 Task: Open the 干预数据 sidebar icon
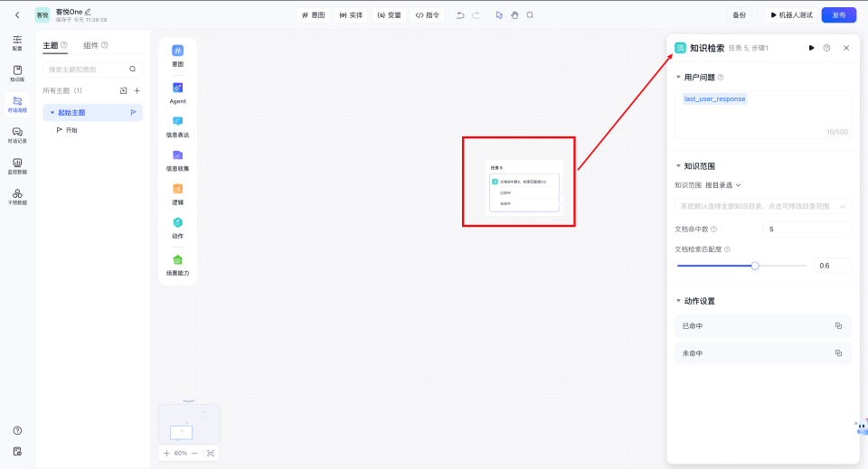point(17,197)
